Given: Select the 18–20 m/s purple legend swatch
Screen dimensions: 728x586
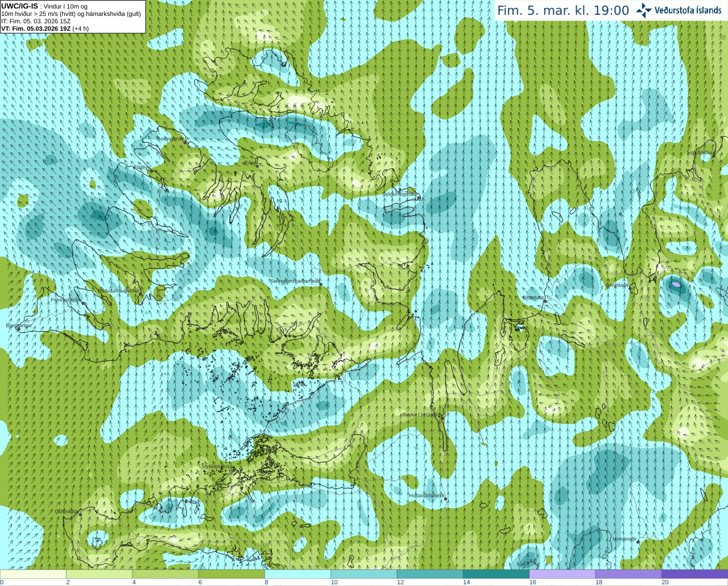Looking at the screenshot, I should click(628, 574).
